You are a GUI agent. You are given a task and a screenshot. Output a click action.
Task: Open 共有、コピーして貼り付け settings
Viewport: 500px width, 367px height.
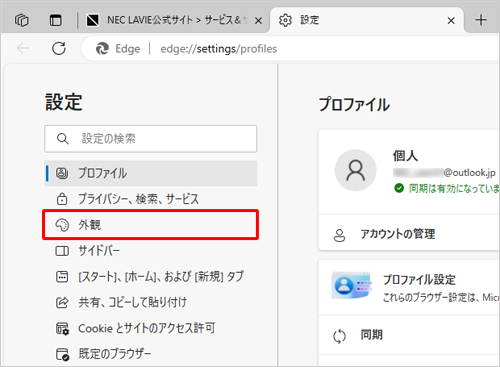[151, 302]
